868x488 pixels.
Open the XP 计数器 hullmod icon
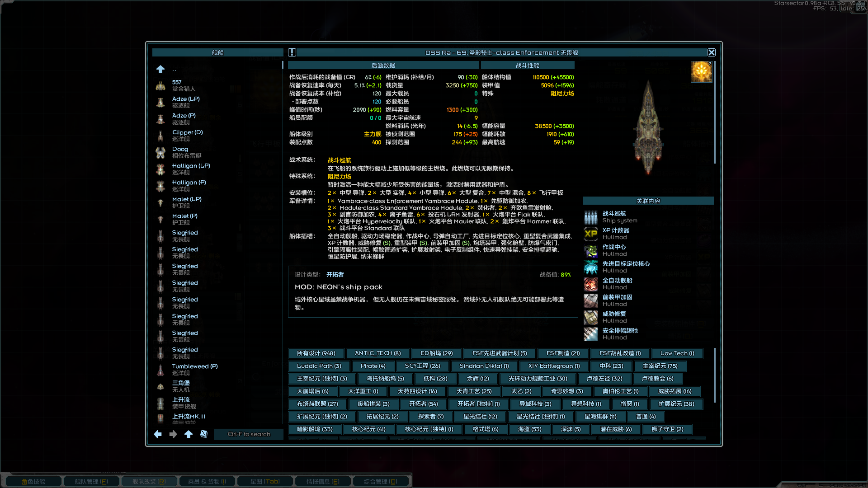pyautogui.click(x=590, y=234)
